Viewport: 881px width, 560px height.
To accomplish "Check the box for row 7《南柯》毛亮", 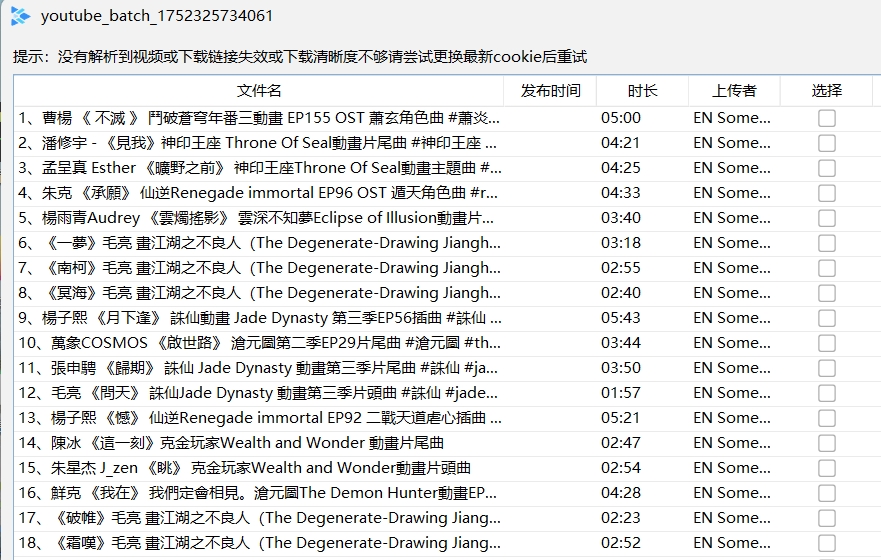I will coord(826,268).
